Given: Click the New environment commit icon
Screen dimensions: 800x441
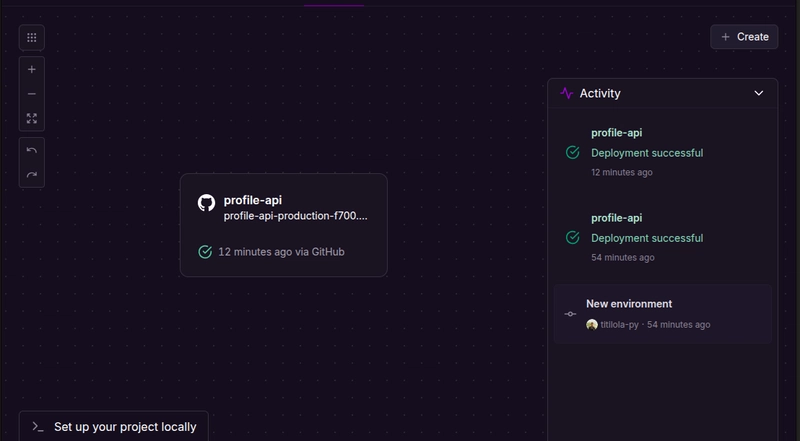Looking at the screenshot, I should pyautogui.click(x=570, y=314).
